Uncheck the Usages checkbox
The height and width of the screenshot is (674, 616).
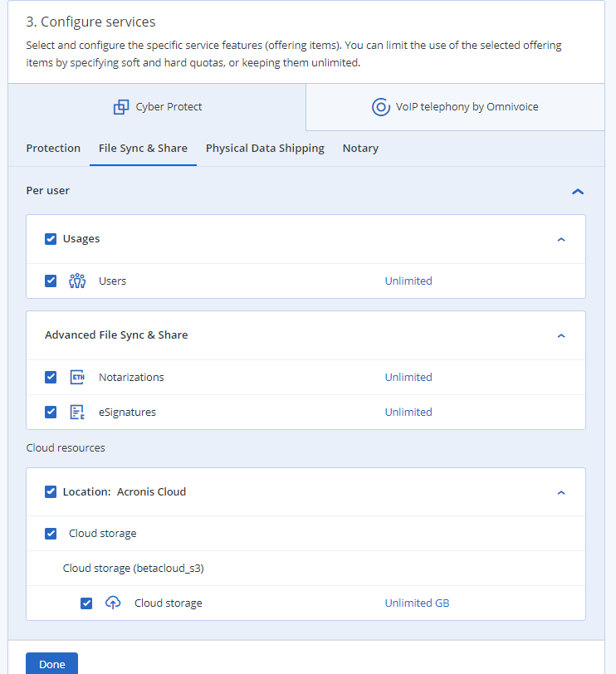[51, 239]
